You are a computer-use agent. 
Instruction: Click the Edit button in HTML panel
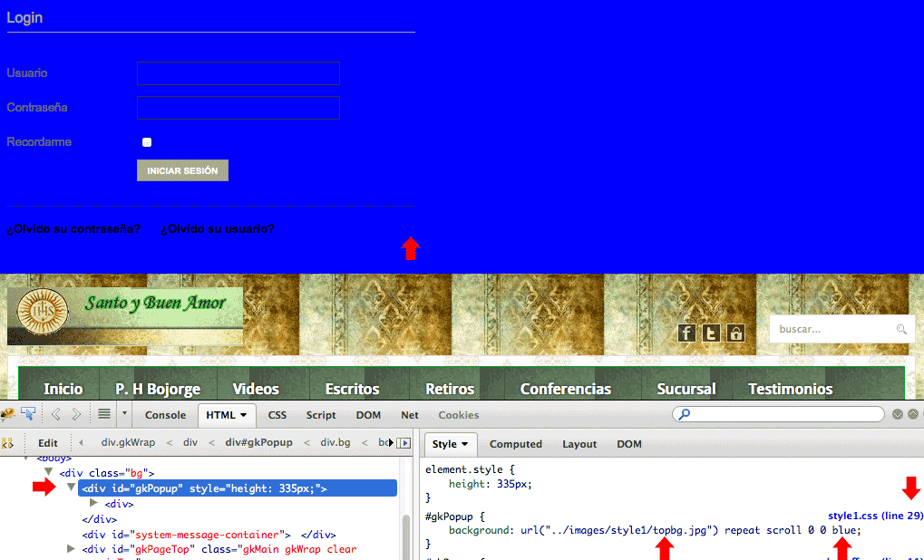(x=48, y=443)
